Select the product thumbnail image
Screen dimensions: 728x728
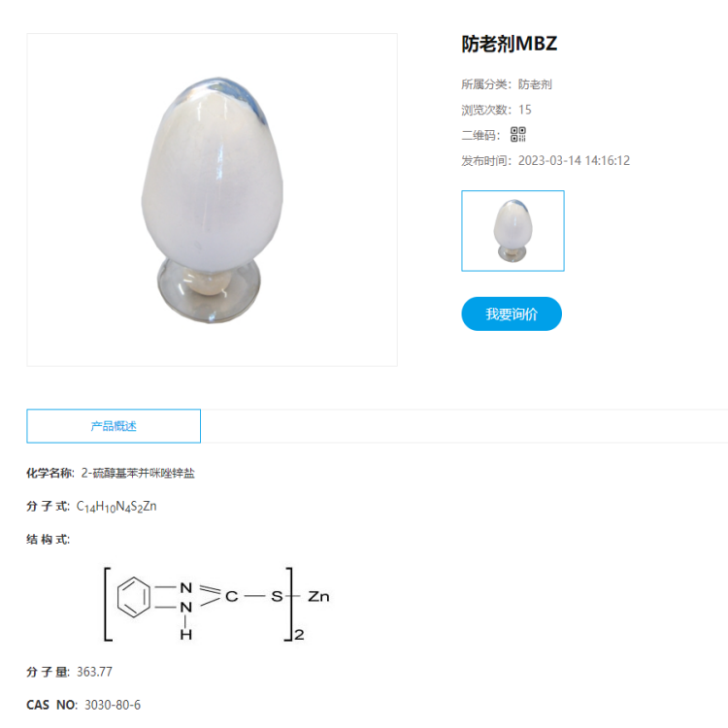[513, 231]
